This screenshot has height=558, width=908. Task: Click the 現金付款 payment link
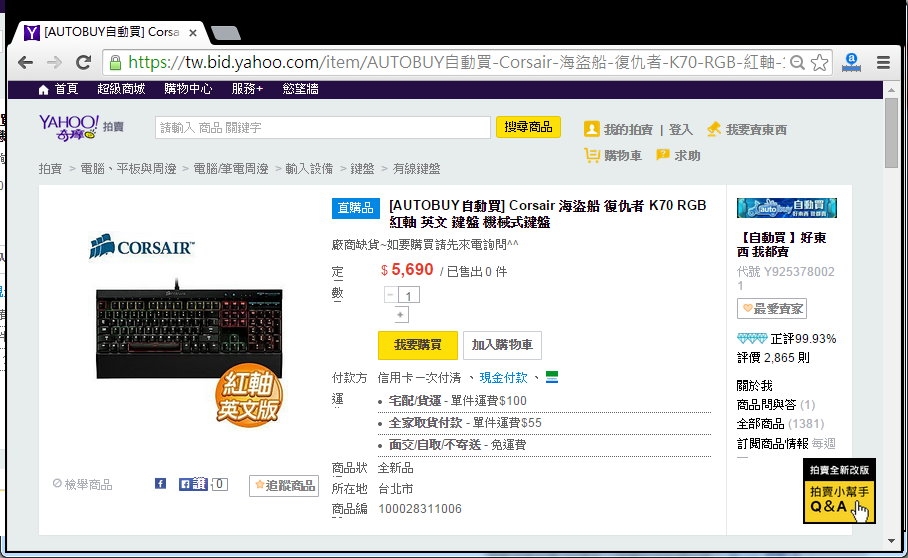(503, 378)
